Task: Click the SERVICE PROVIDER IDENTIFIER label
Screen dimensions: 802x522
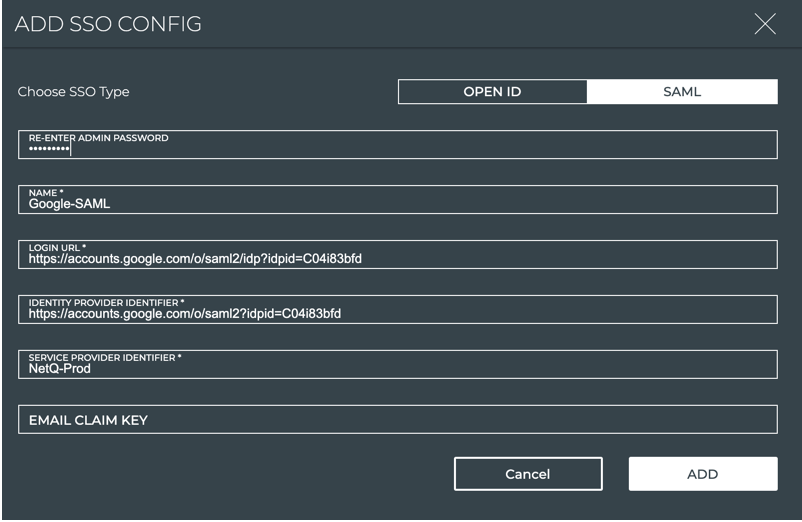Action: tap(104, 357)
